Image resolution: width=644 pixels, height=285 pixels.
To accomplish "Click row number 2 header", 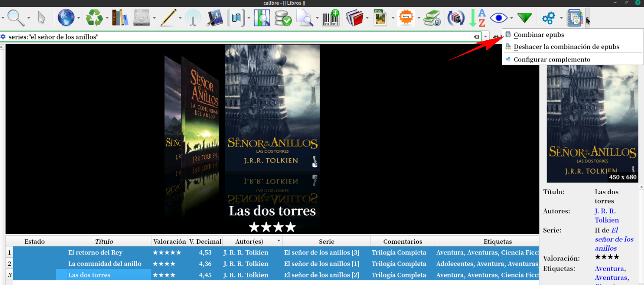I will point(9,263).
